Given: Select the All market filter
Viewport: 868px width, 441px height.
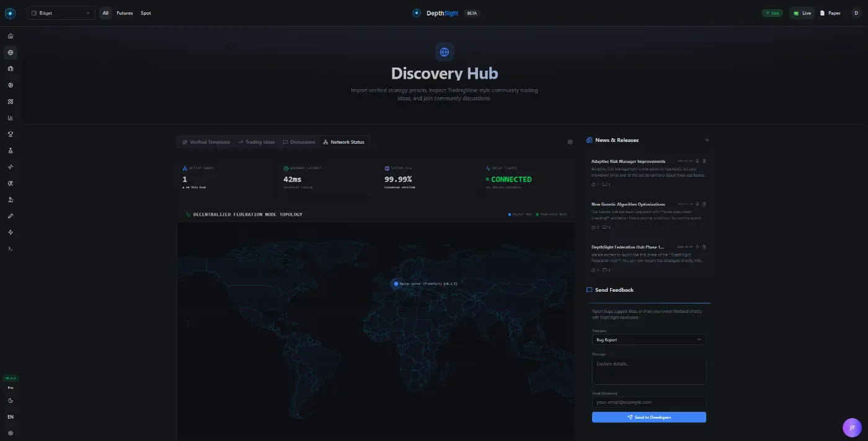Looking at the screenshot, I should pyautogui.click(x=106, y=13).
